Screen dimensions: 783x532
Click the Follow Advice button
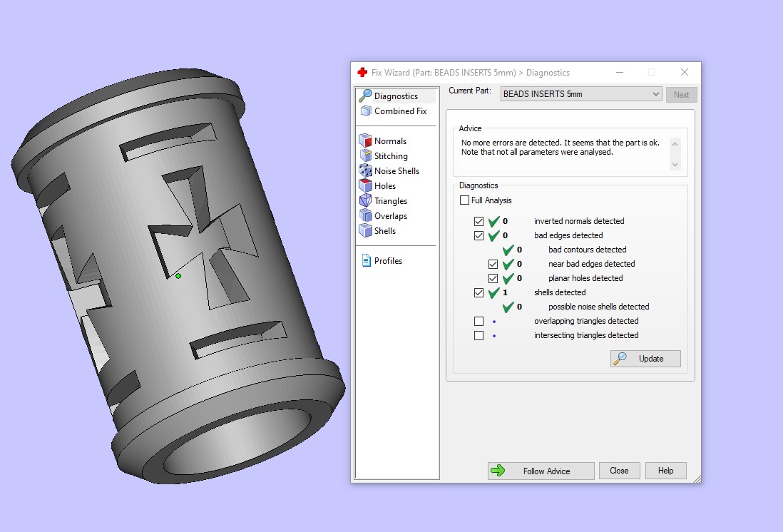(x=541, y=471)
